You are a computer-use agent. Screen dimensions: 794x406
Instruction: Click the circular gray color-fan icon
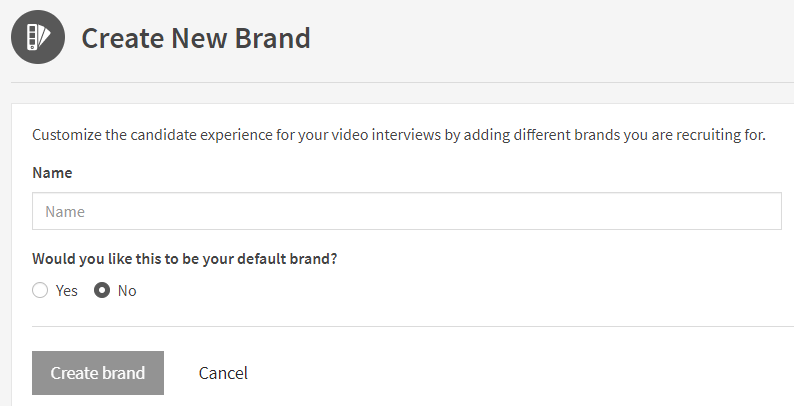(x=38, y=37)
